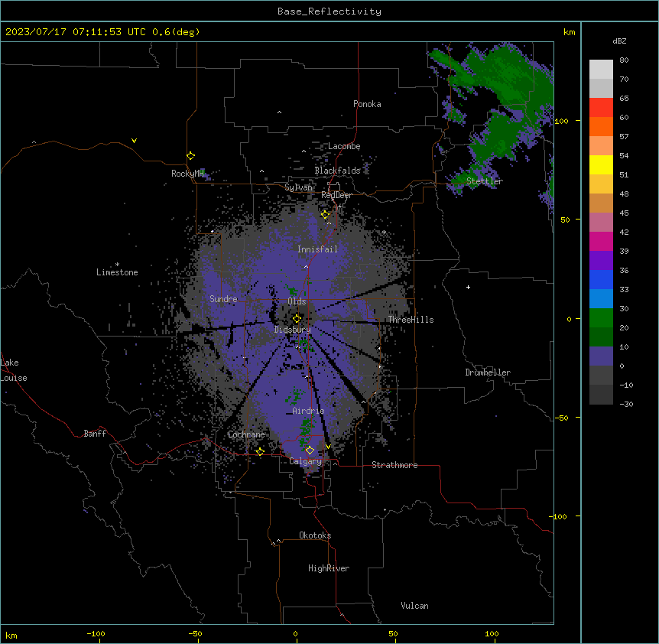659x644 pixels.
Task: Click the -100 tick label on horizontal axis
Action: click(96, 633)
